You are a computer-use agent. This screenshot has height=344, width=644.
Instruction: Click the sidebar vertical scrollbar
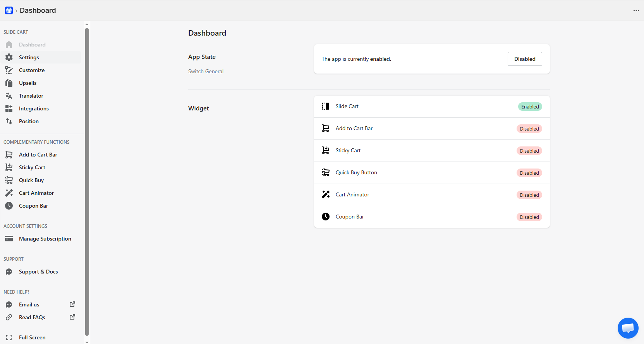tap(87, 178)
